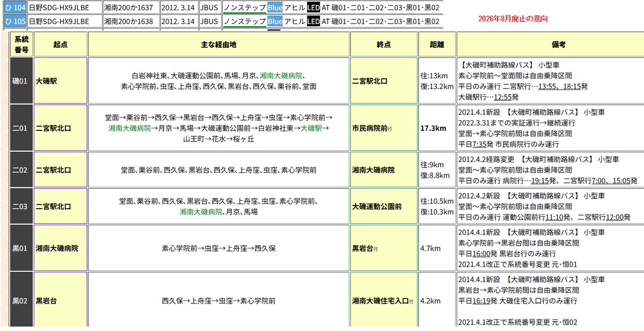Click 素心学院前→虫窪→上舟窪→西久保 waypoints
The height and width of the screenshot is (331, 644).
[218, 248]
